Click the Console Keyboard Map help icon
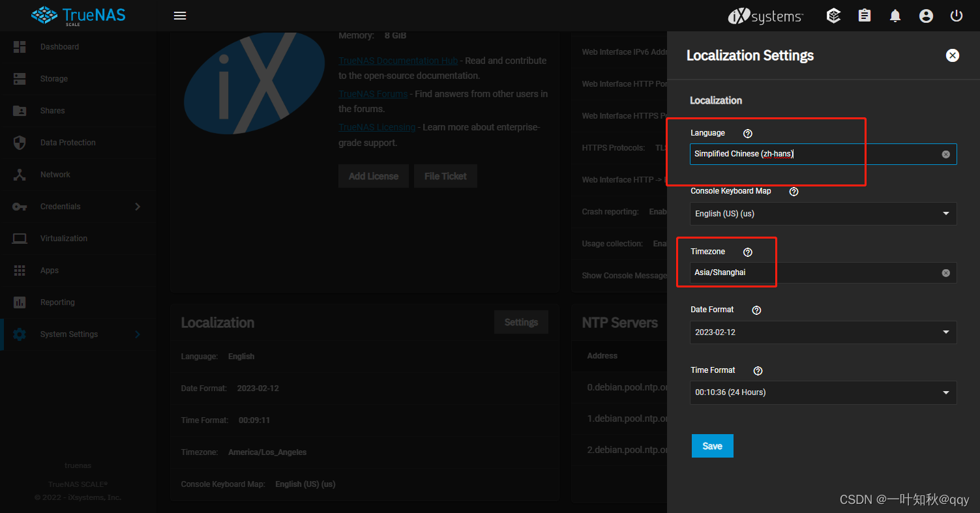980x513 pixels. click(x=794, y=192)
